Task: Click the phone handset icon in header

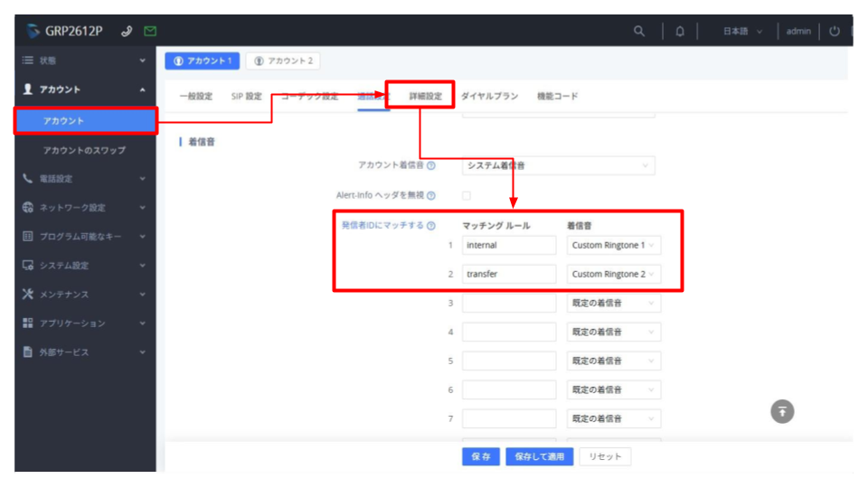Action: pyautogui.click(x=127, y=31)
